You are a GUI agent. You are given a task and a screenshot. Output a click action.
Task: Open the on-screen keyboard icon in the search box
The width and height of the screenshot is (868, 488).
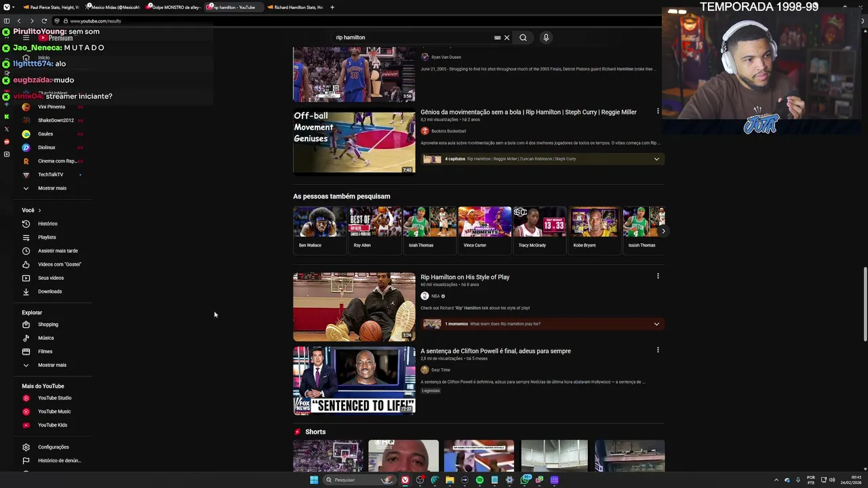(497, 38)
